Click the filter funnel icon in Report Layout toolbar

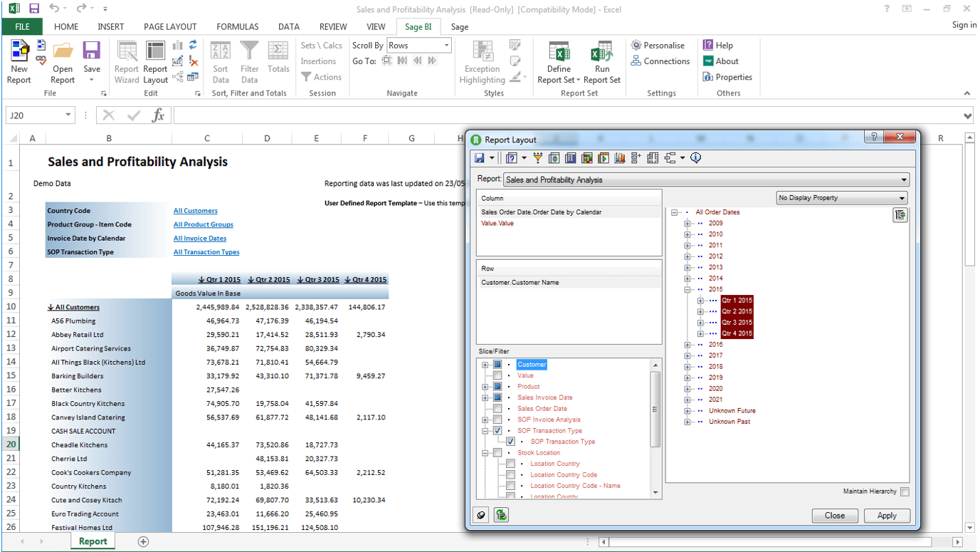[x=537, y=158]
